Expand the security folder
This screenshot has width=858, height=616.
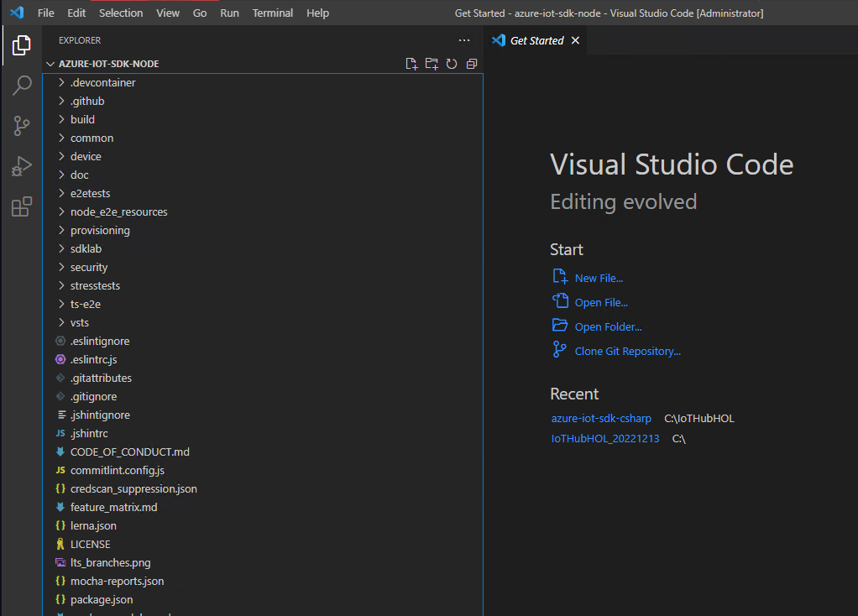(x=61, y=268)
